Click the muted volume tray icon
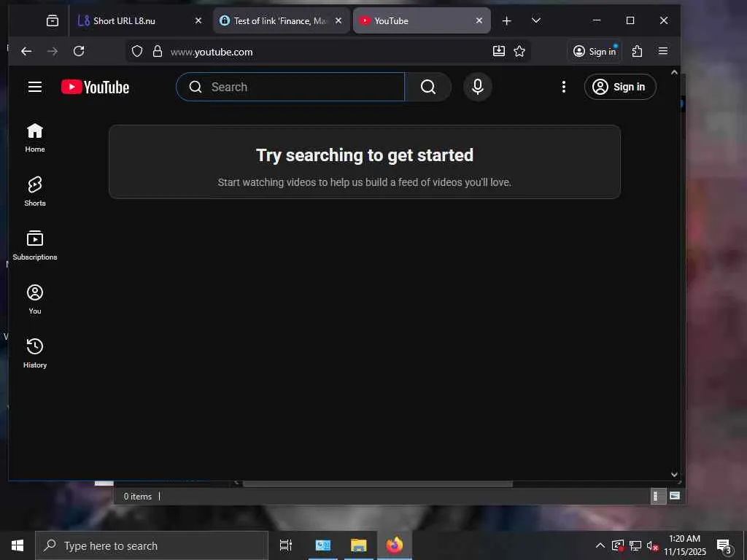Viewport: 747px width, 560px height. point(652,545)
